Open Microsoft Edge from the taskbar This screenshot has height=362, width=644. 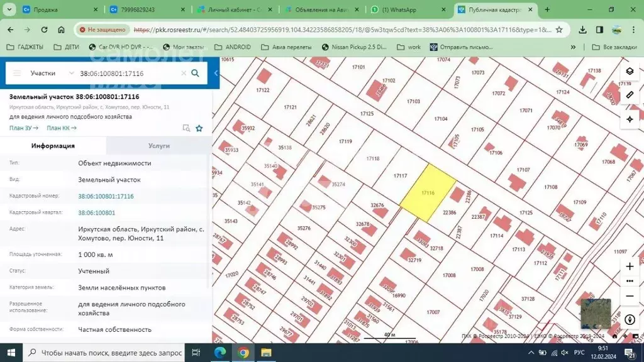click(x=219, y=353)
